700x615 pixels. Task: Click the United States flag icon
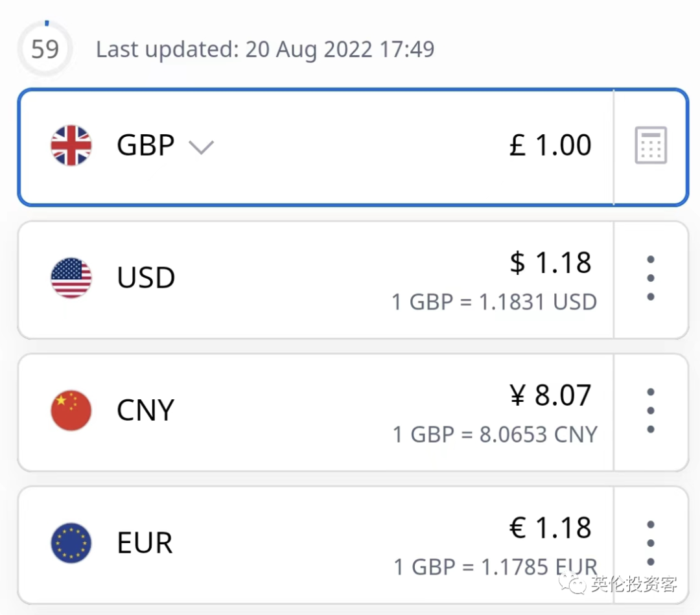[x=71, y=278]
